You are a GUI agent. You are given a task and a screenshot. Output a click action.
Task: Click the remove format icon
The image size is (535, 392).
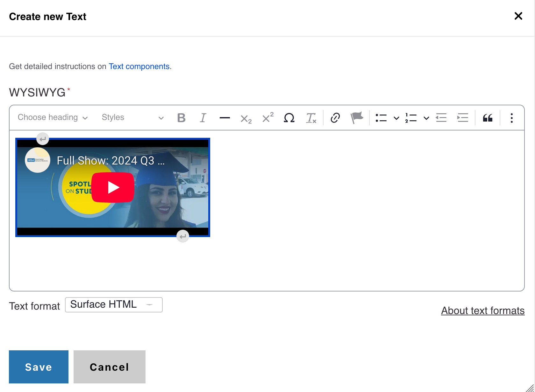(x=311, y=118)
